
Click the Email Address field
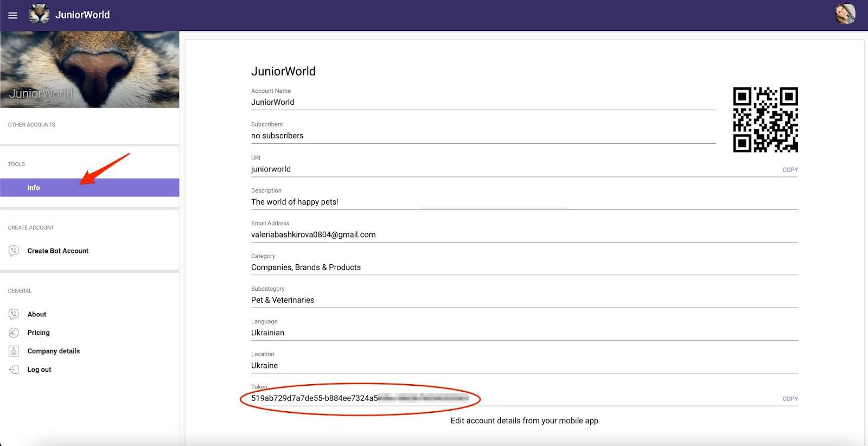click(x=314, y=234)
